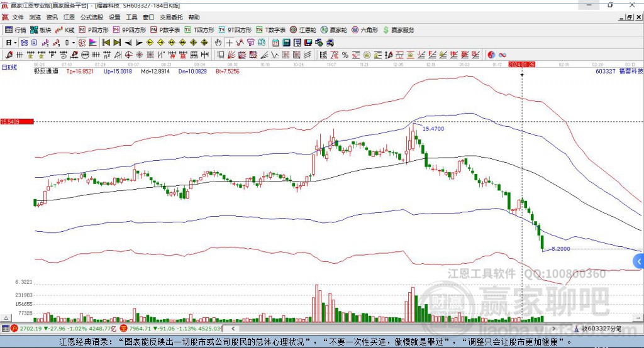Open the 公式选股 menu
Screen dimensions: 644x348
click(x=92, y=17)
